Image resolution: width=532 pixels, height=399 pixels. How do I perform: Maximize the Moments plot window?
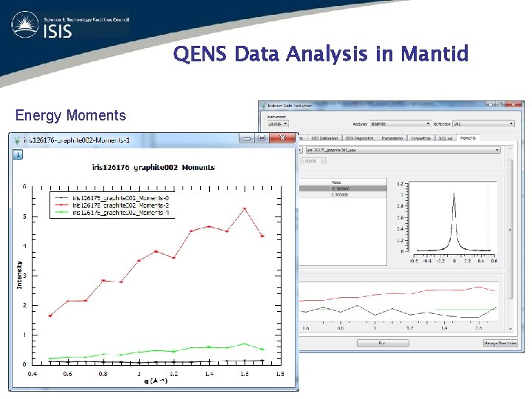click(x=262, y=137)
